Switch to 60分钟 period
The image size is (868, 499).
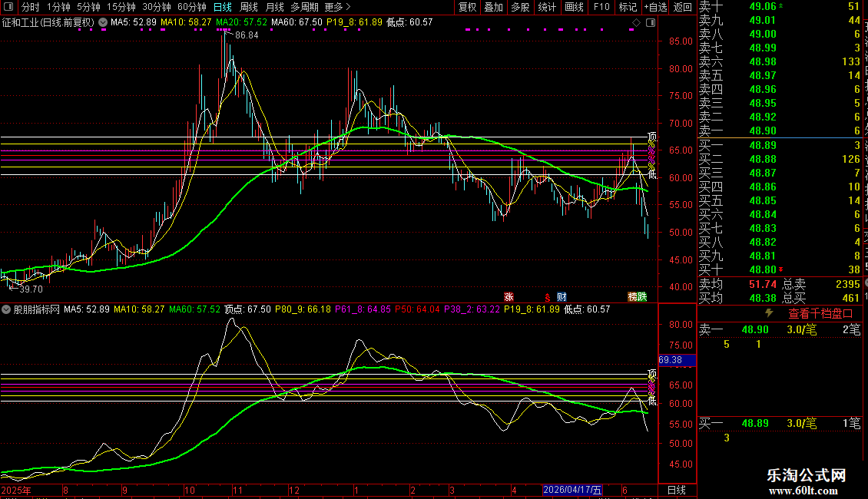pos(192,7)
